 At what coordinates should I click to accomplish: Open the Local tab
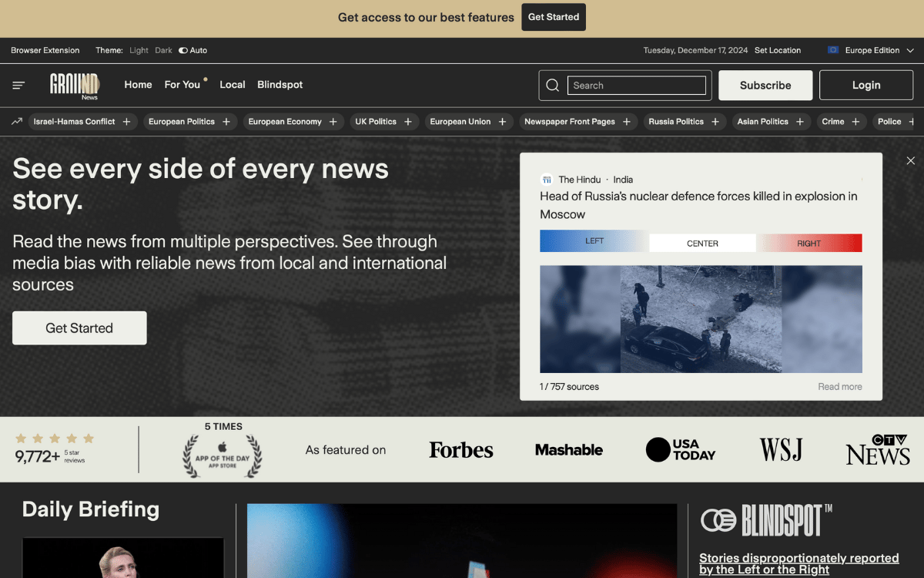(x=233, y=85)
